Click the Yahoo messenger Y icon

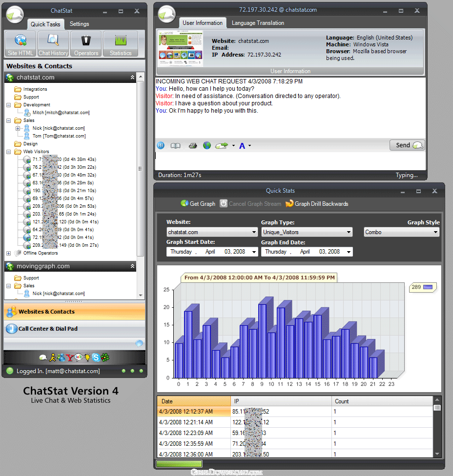tap(70, 357)
